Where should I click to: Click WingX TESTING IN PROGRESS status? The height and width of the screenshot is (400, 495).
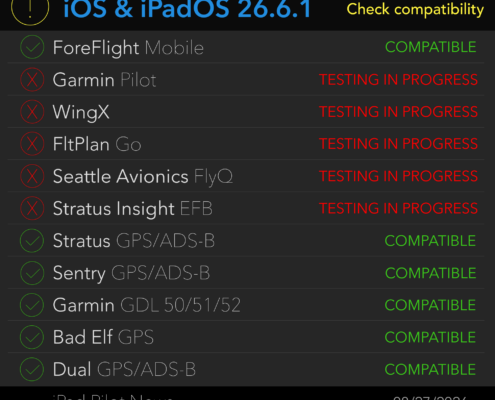coord(398,112)
